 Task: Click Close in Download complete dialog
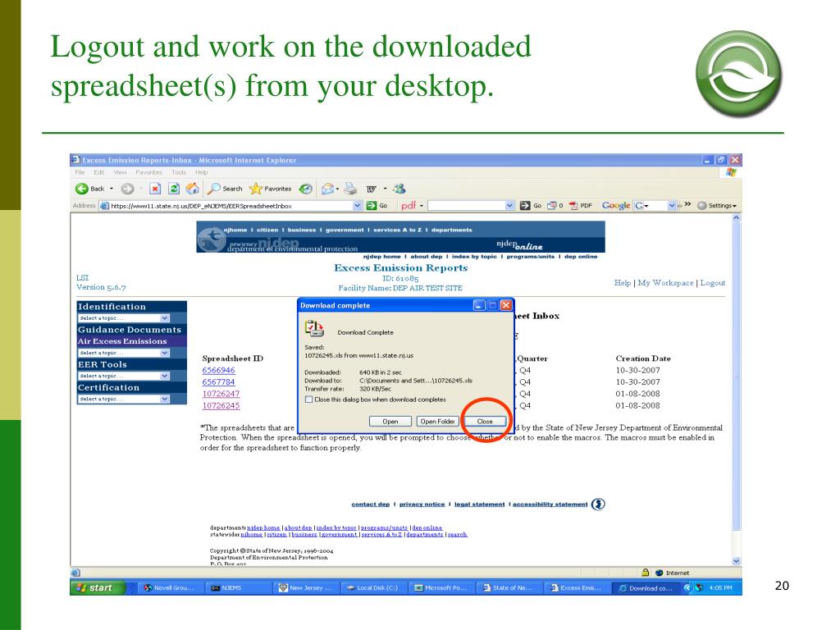pos(485,422)
